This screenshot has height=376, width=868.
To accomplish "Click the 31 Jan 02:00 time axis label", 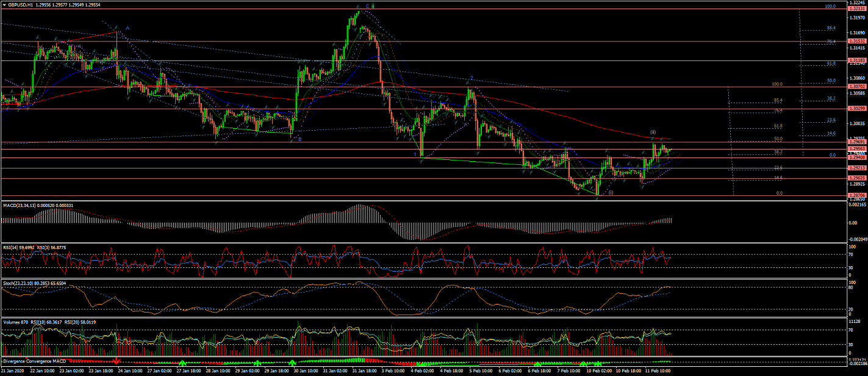I will (x=335, y=371).
